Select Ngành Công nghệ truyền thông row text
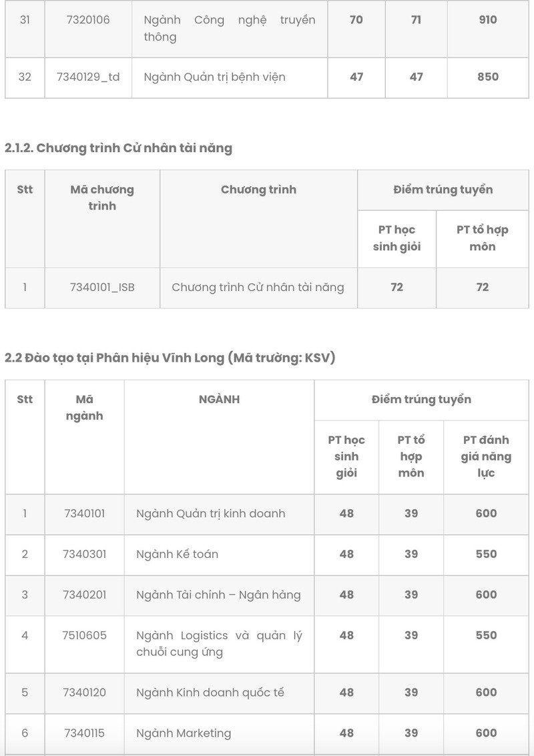Image resolution: width=534 pixels, height=756 pixels. pos(230,29)
